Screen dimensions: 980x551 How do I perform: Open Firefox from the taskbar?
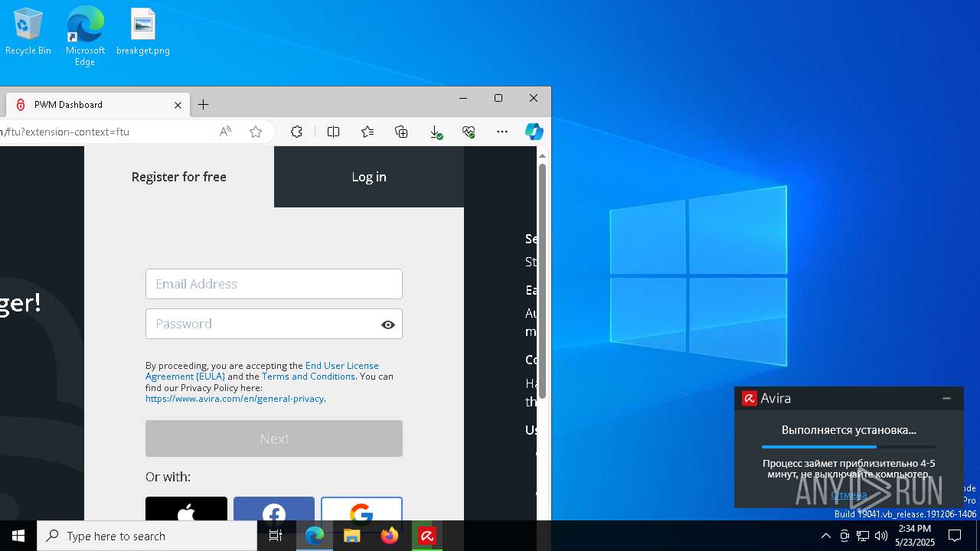[390, 536]
